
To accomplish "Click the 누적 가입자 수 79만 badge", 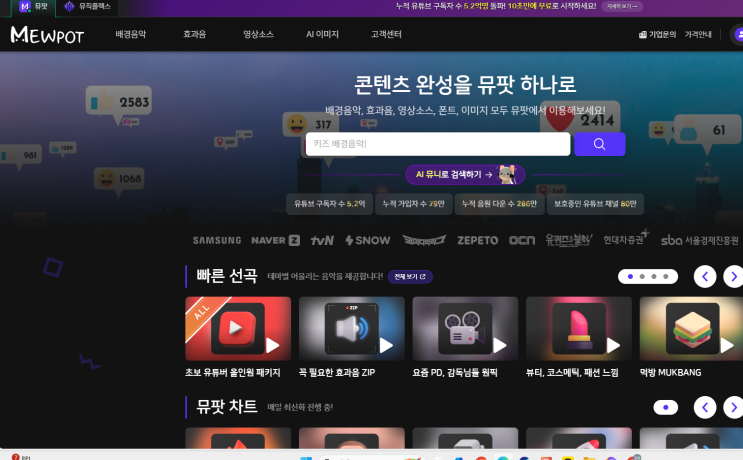I will click(414, 204).
